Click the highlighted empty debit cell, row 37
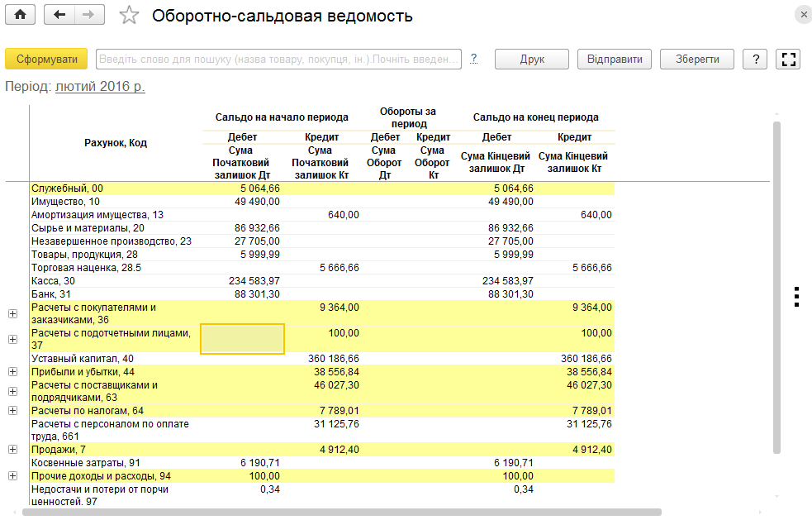The height and width of the screenshot is (520, 812). 242,339
